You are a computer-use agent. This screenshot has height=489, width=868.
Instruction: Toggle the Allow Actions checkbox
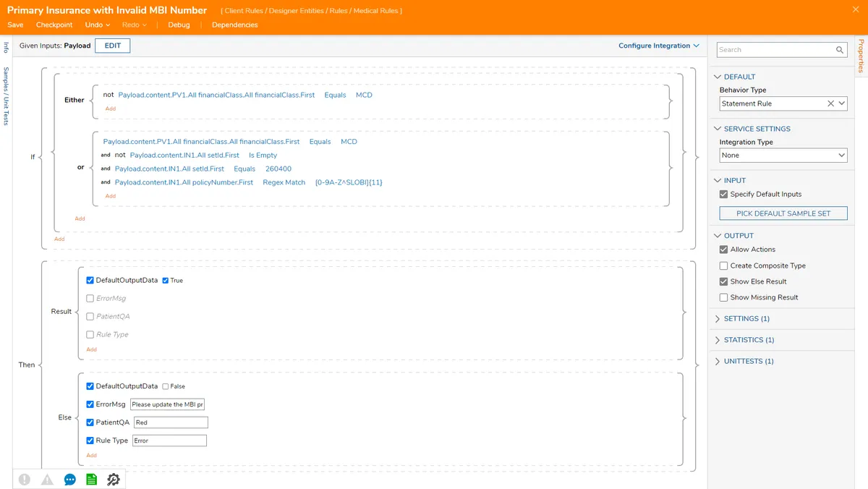723,249
